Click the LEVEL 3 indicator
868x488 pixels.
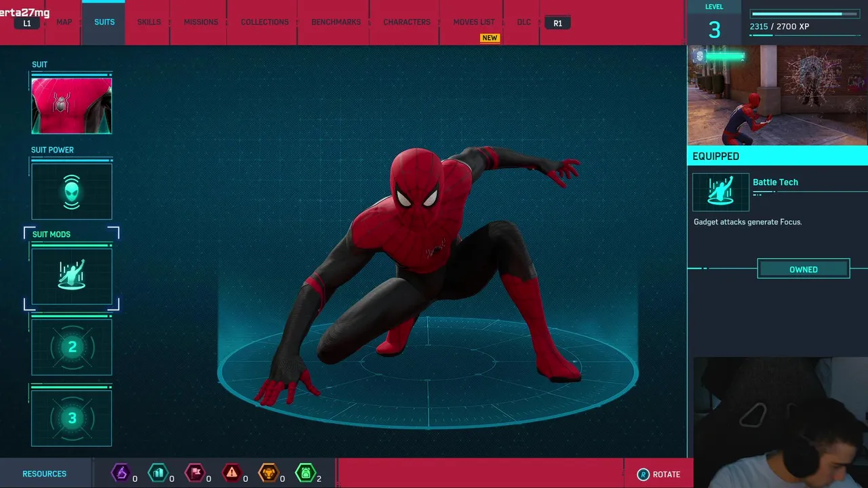[714, 24]
